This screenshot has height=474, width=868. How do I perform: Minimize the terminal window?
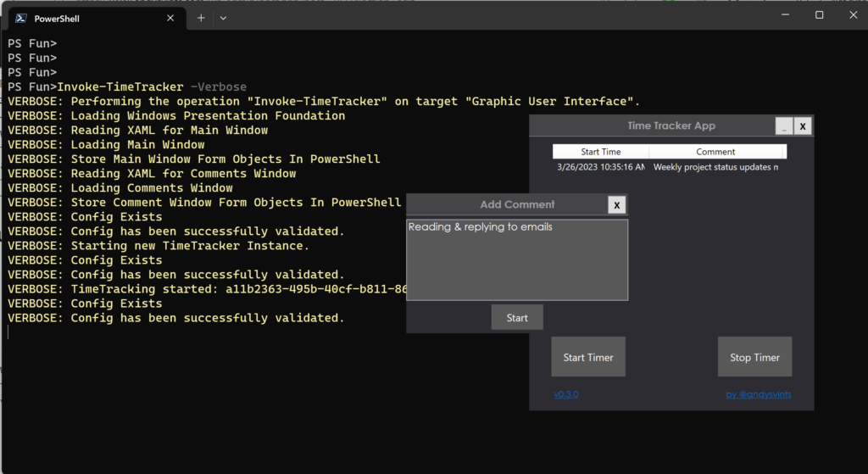[785, 15]
